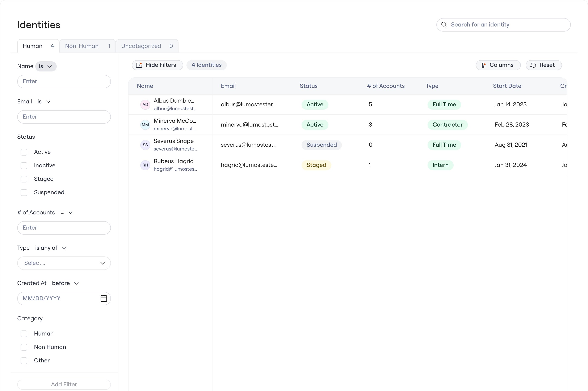588x391 pixels.
Task: Sort by the # of Accounts header
Action: tap(386, 86)
